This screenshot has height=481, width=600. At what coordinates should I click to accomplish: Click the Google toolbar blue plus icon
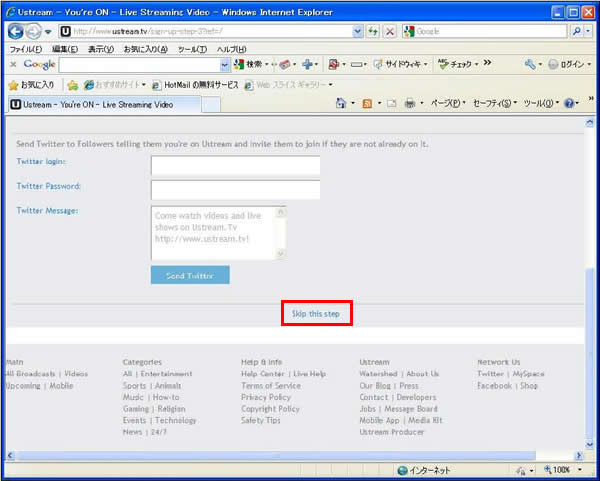tap(307, 64)
